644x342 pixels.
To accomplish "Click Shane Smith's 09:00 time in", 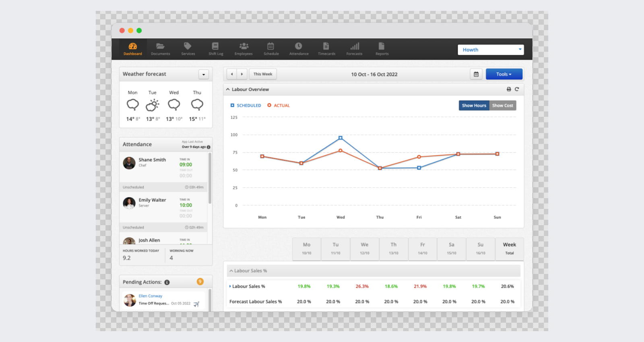I will pyautogui.click(x=186, y=165).
